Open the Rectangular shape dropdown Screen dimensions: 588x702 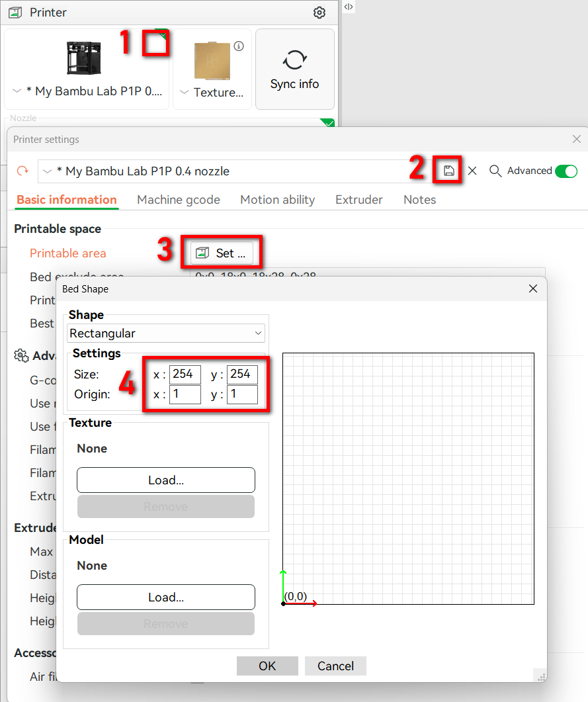[x=166, y=333]
